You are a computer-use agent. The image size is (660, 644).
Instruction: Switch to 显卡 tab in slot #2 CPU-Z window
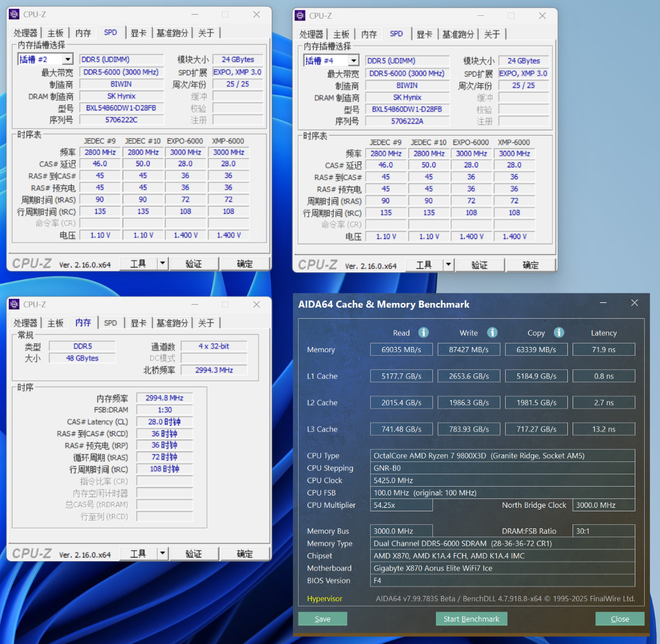[138, 33]
